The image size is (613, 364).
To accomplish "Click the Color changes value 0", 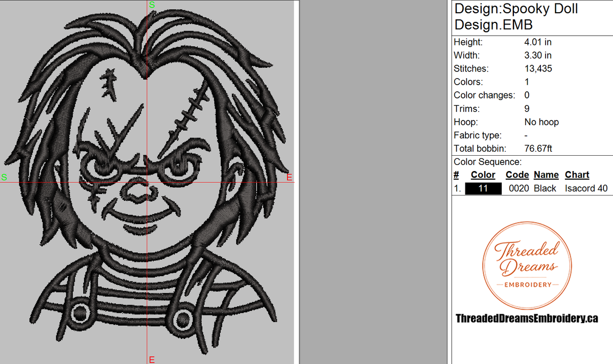I will [x=527, y=95].
